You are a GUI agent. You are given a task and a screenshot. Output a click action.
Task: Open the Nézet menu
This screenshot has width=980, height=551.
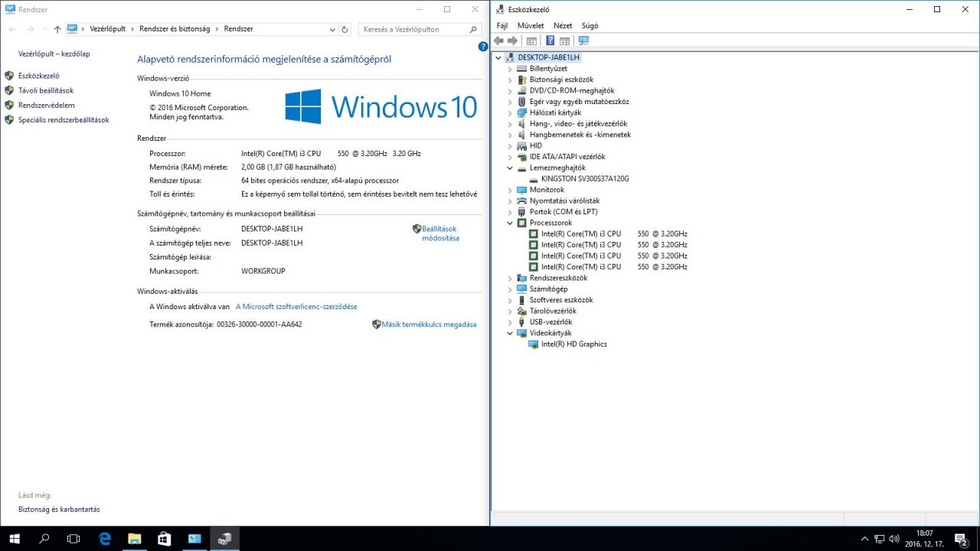point(563,25)
